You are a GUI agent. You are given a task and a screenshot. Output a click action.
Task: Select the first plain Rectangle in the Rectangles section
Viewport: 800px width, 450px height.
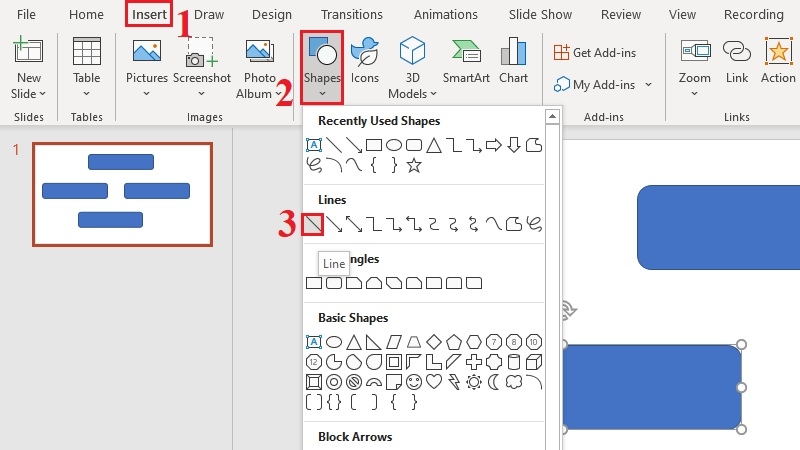(314, 283)
